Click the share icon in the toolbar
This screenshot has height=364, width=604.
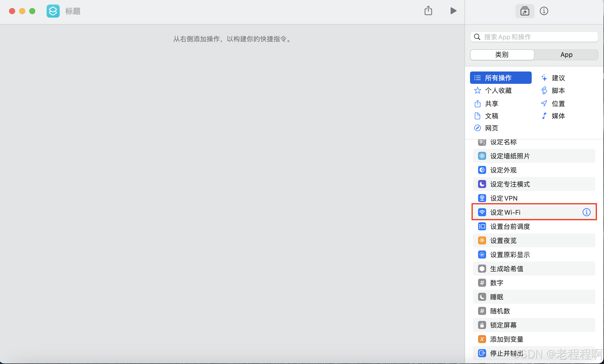(428, 11)
